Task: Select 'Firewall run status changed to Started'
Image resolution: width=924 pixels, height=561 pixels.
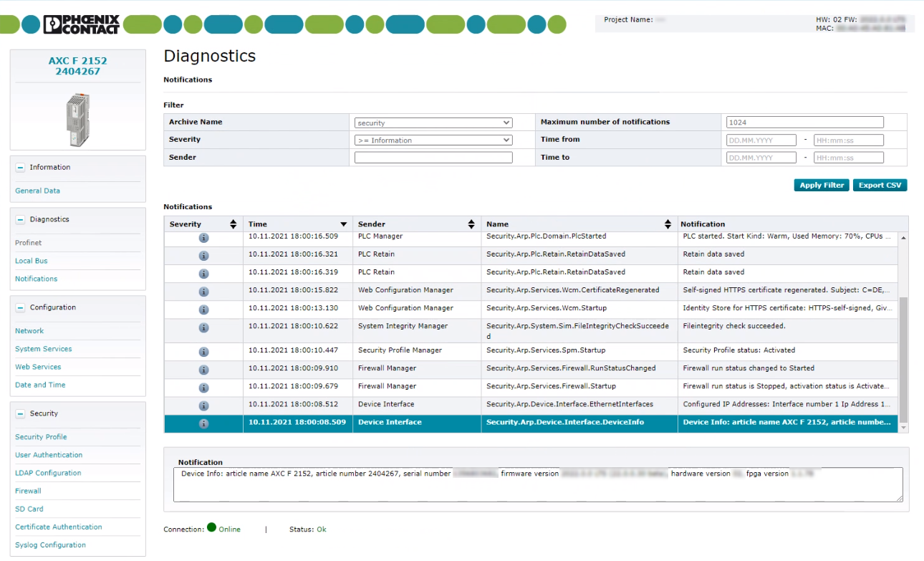Action: click(x=787, y=370)
